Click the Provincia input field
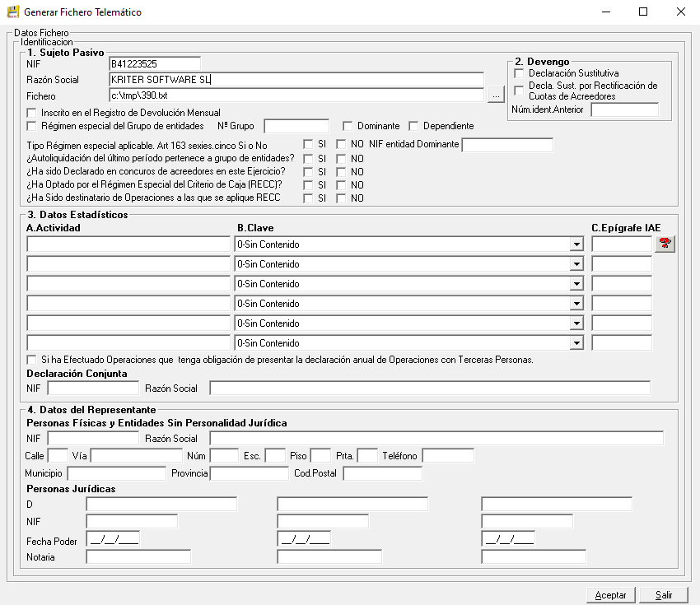700x605 pixels. click(249, 473)
